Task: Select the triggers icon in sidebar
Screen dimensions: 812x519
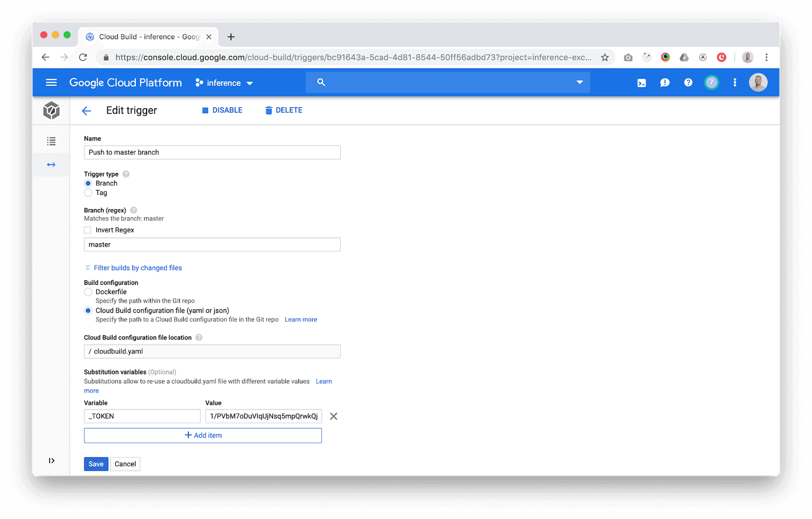Action: (51, 165)
